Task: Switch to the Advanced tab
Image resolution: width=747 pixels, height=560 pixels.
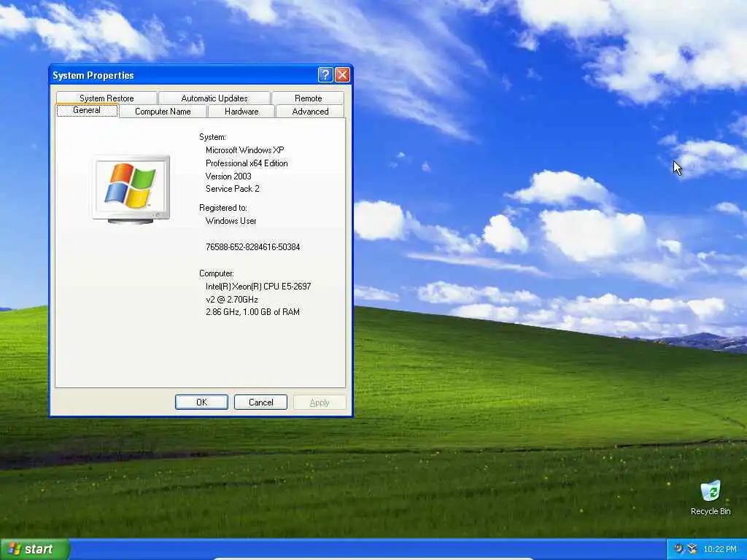Action: coord(310,112)
